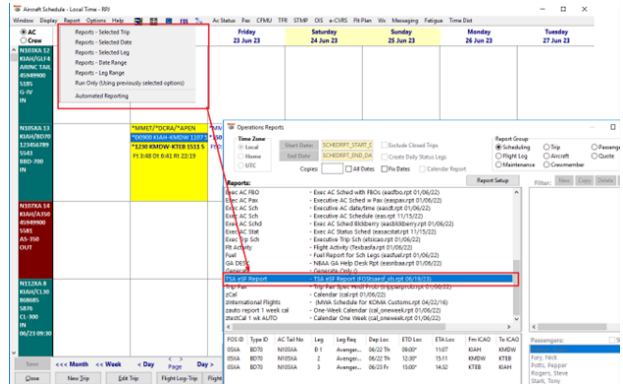Open CFMU from the toolbar
Viewport: 623px width, 384px height.
coord(264,21)
